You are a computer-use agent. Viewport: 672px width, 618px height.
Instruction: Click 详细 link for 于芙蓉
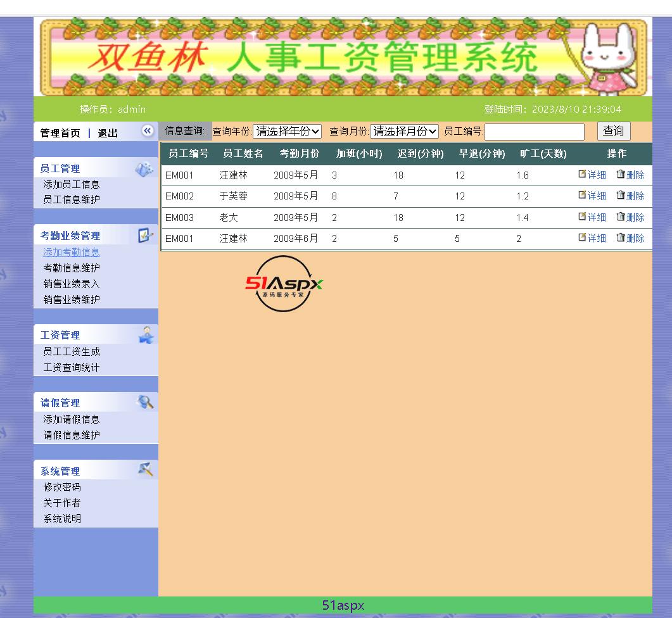(x=597, y=196)
